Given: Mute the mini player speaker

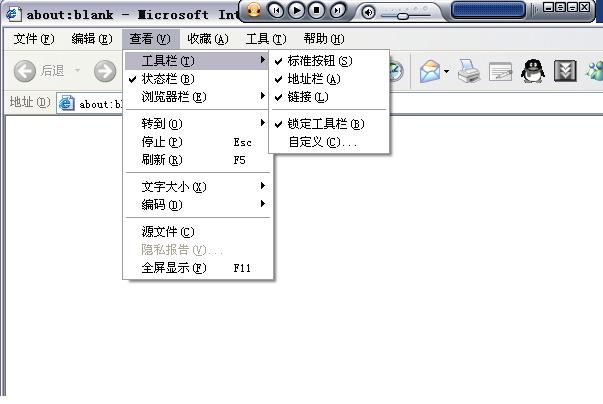Looking at the screenshot, I should click(368, 12).
